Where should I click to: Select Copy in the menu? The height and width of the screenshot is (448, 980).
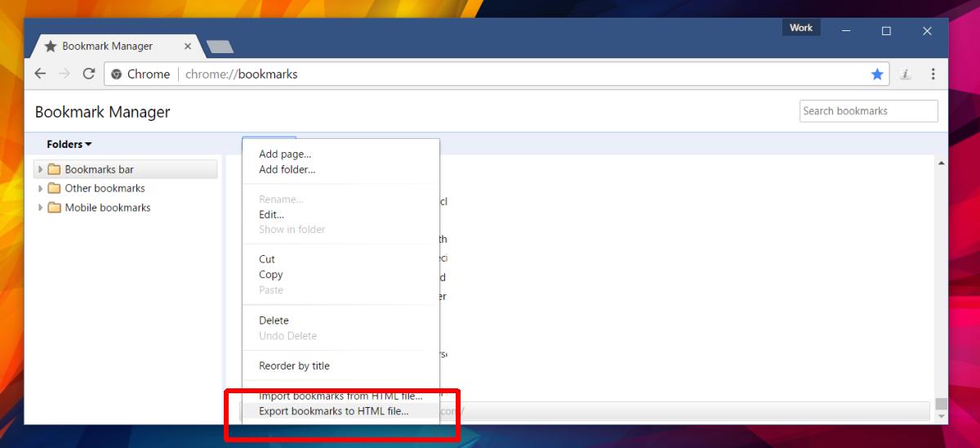tap(270, 275)
